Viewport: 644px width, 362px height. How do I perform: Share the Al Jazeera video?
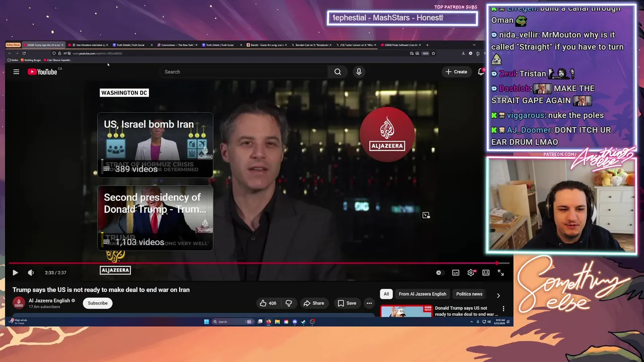tap(313, 303)
